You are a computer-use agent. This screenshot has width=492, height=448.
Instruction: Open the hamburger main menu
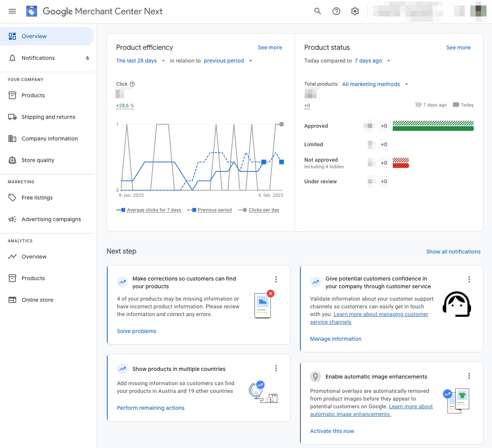pyautogui.click(x=12, y=11)
